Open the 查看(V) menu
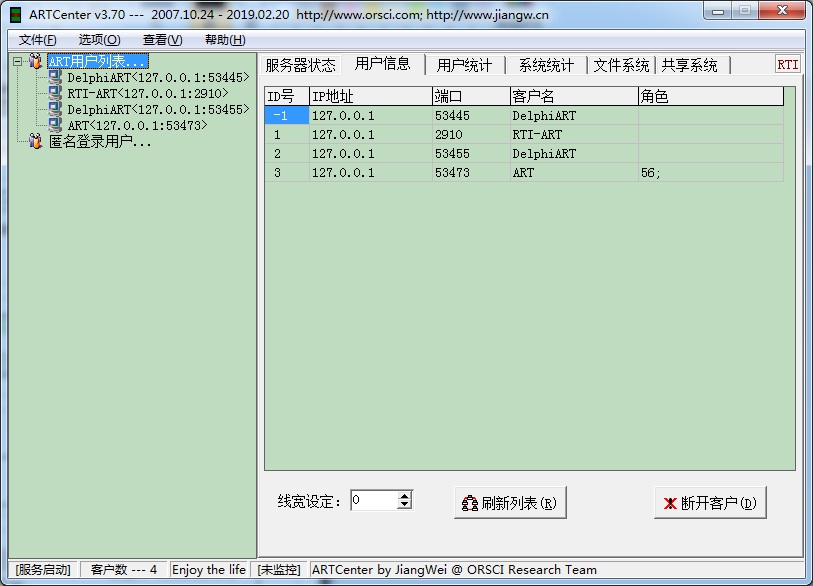 pos(162,40)
